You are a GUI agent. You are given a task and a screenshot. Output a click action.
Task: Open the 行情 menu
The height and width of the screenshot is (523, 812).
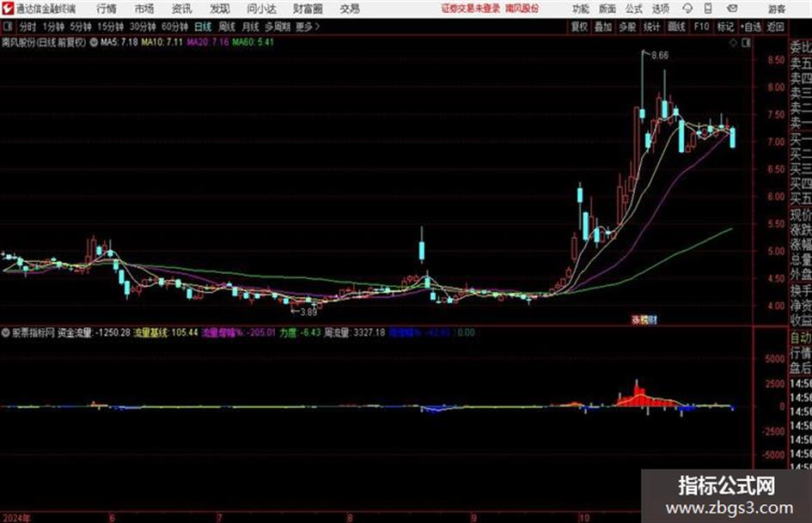pyautogui.click(x=107, y=9)
